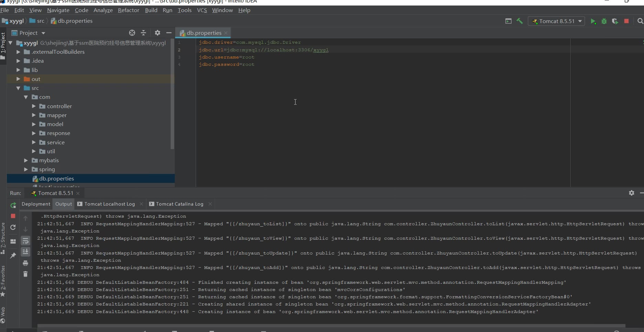
Task: Click the console horizontal scrollbar
Action: 330,326
